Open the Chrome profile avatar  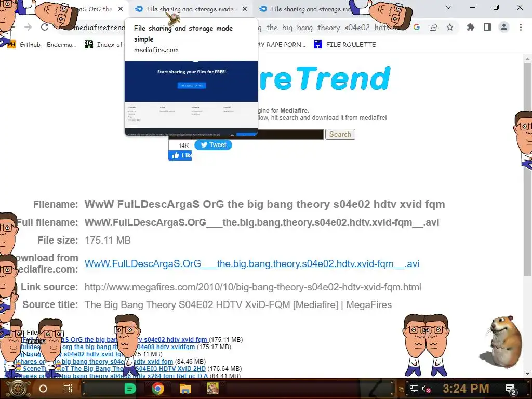pos(504,27)
